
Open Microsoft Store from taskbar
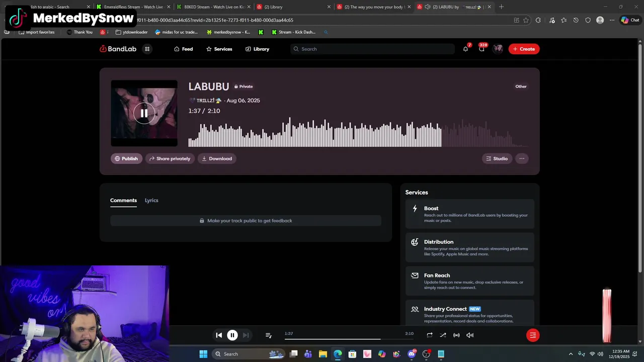pos(352,354)
